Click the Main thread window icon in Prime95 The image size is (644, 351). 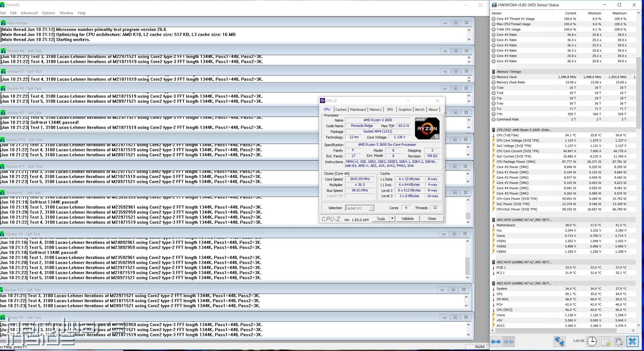click(3, 23)
